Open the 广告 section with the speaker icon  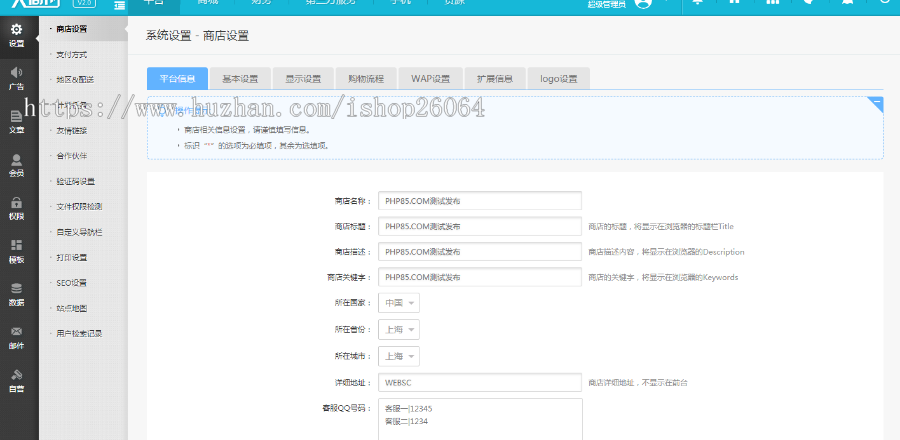(x=17, y=79)
